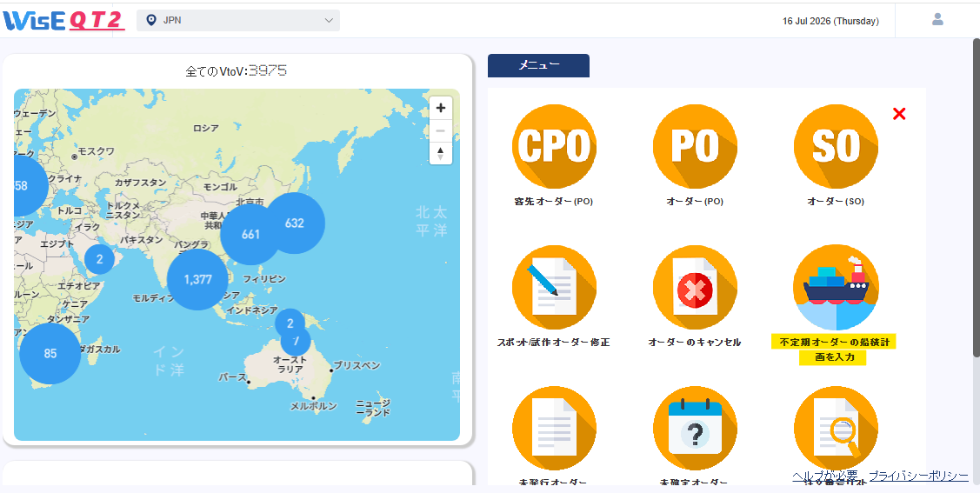Click the user profile icon
Viewport: 980px width, 493px height.
pyautogui.click(x=937, y=19)
